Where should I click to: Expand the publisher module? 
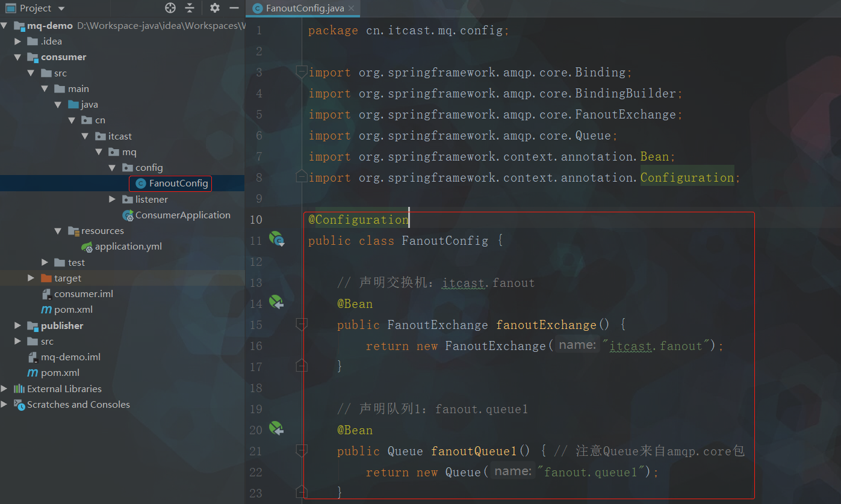[18, 325]
